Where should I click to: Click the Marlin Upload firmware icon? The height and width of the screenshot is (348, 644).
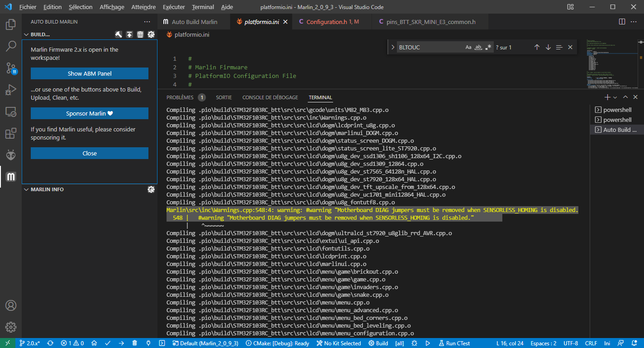(129, 34)
